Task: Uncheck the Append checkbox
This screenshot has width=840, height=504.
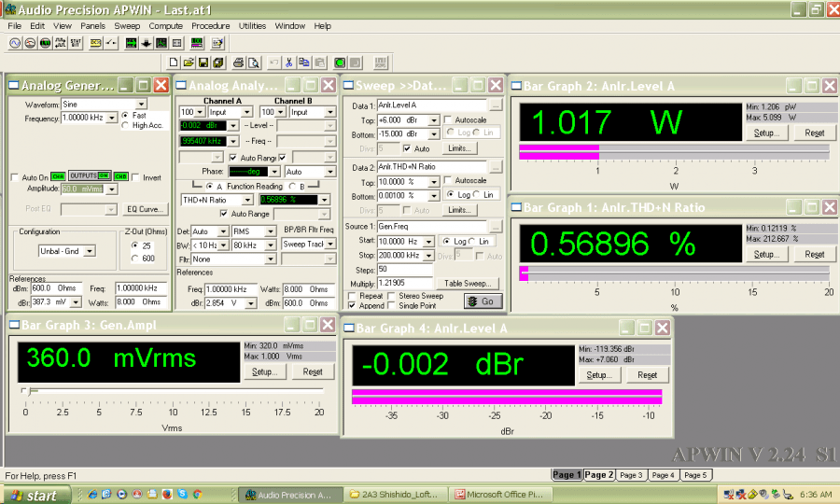Action: 352,305
